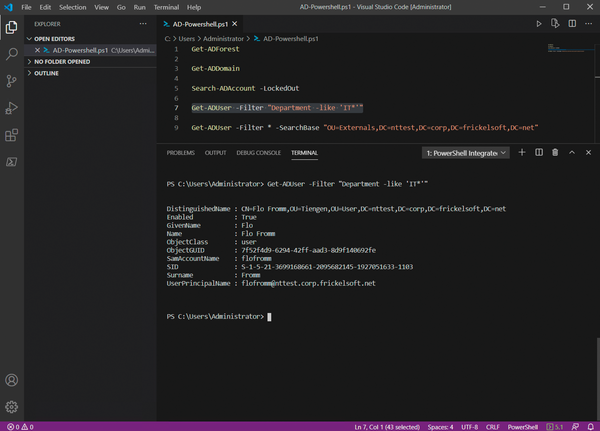
Task: Click the VS Code logo icon
Action: [8, 7]
